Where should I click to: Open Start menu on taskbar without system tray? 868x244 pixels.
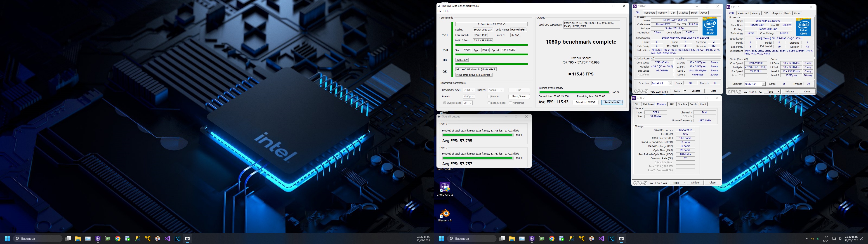pos(7,239)
